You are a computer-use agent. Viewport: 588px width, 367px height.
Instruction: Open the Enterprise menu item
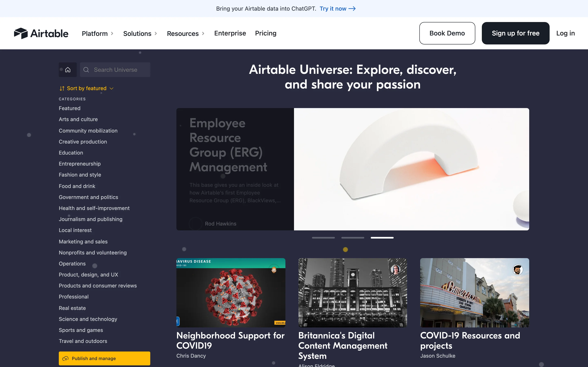pos(230,33)
